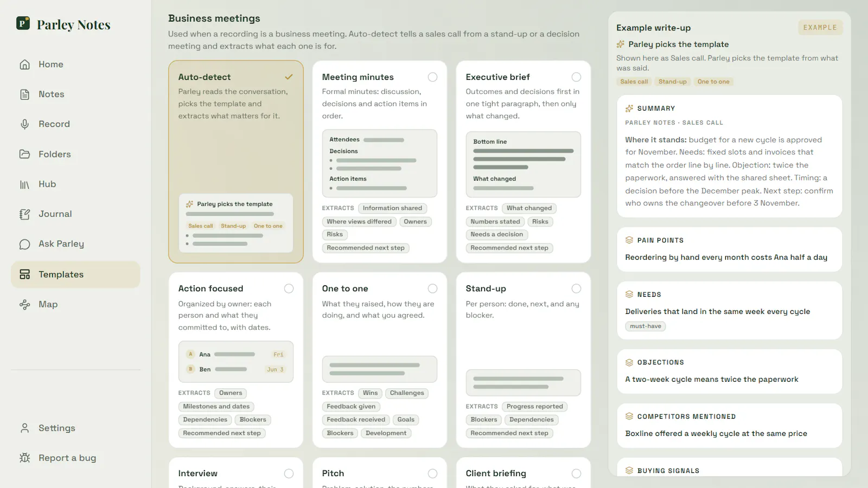Image resolution: width=868 pixels, height=488 pixels.
Task: Click sparkle icon beside SUMMARY heading
Action: pyautogui.click(x=629, y=108)
